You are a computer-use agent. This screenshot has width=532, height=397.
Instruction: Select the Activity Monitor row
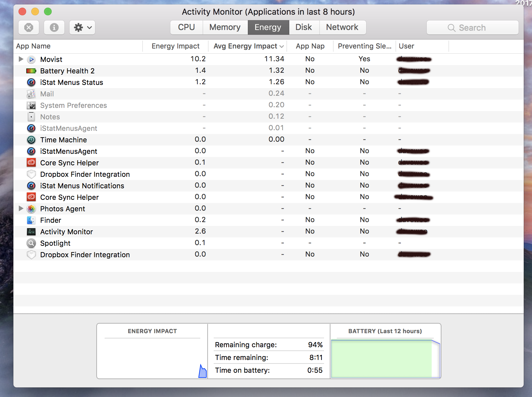click(269, 232)
